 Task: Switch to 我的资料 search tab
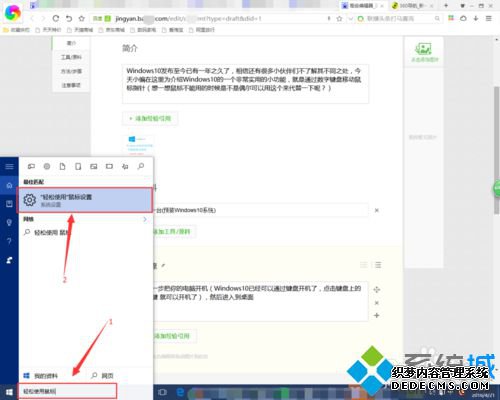[41, 376]
